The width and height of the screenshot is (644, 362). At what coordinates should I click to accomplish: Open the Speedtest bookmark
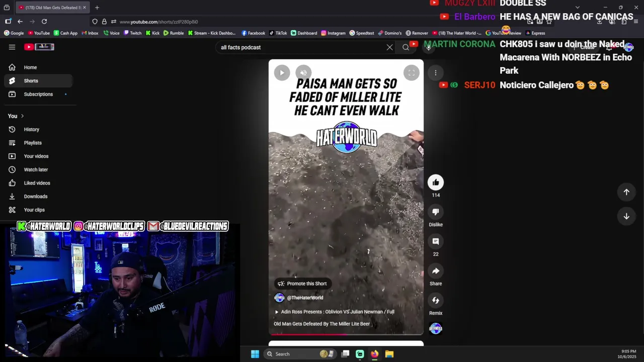362,33
